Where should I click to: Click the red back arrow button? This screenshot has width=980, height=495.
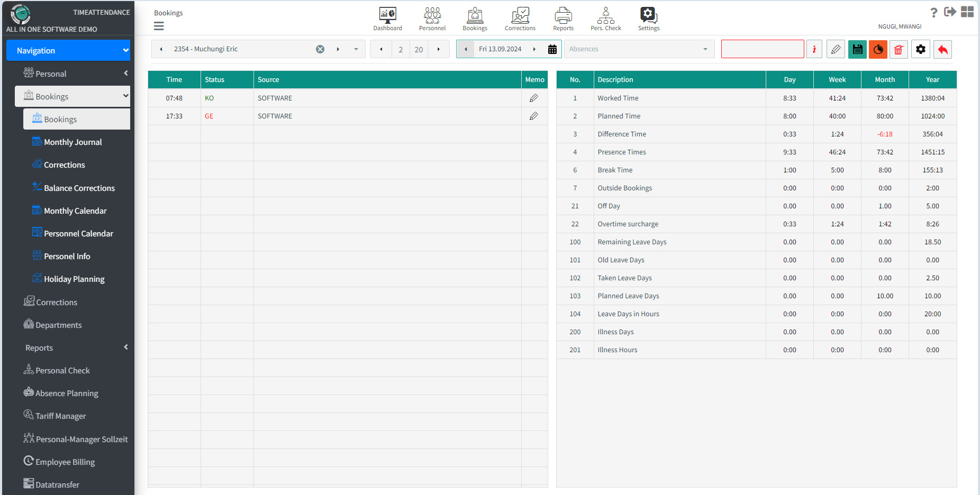click(x=942, y=49)
